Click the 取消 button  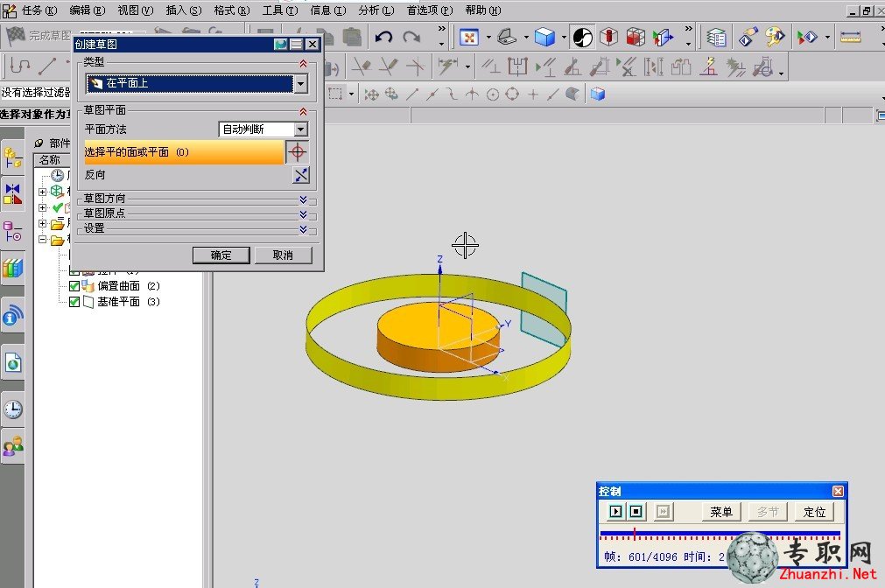click(283, 255)
